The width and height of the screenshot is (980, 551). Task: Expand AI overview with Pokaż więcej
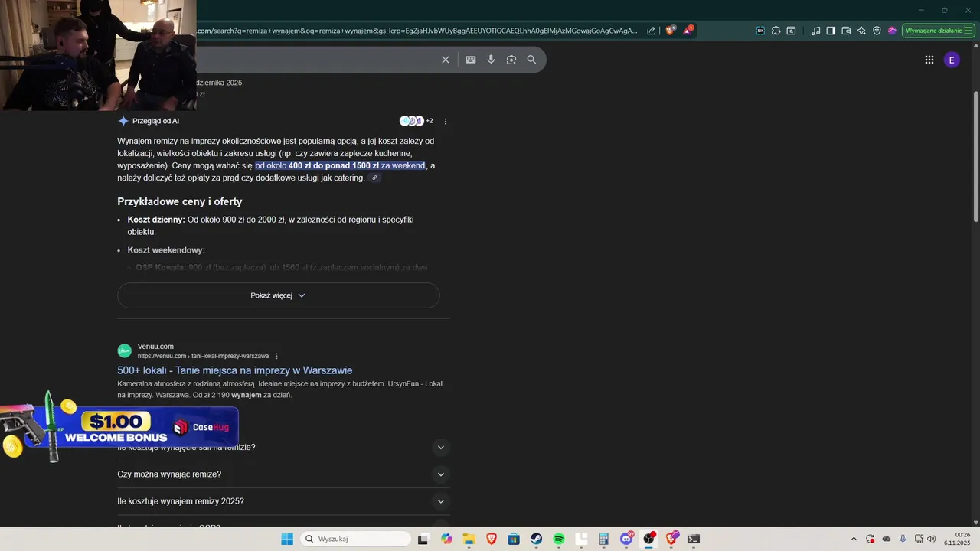click(278, 295)
